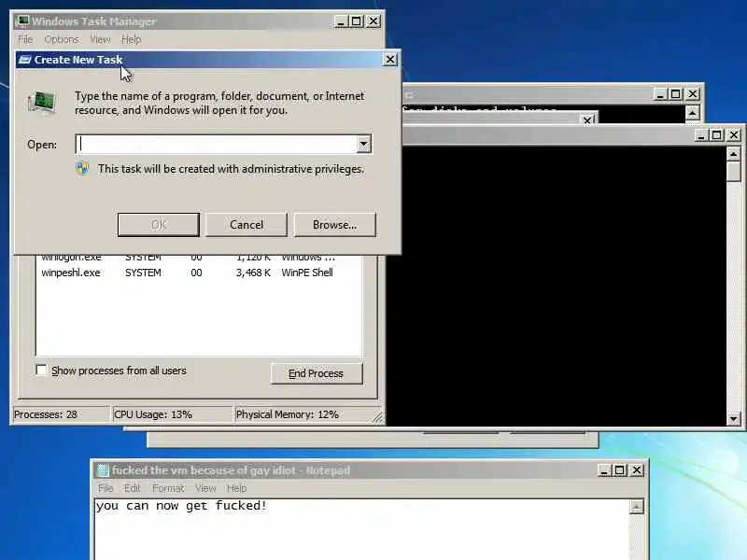The height and width of the screenshot is (560, 747).
Task: Click Cancel in the Create New Task dialog
Action: (247, 224)
